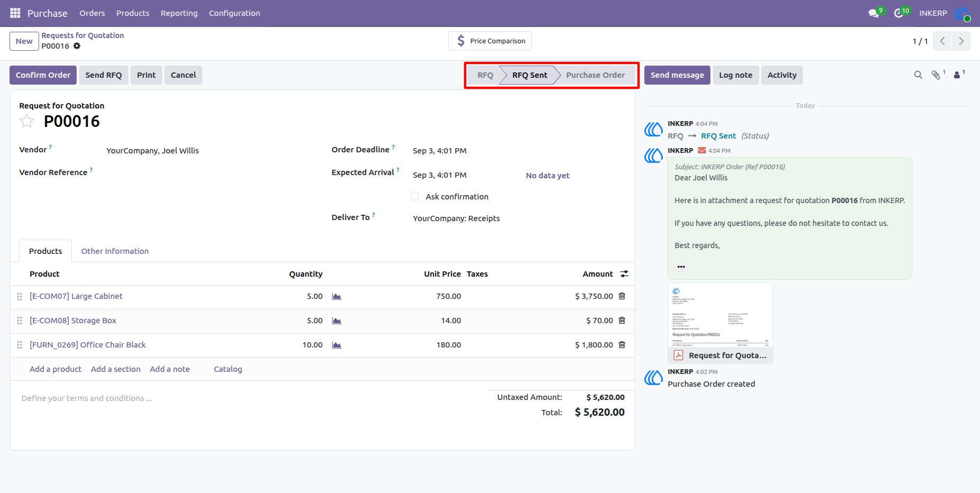Click the Send RFQ button

pos(104,75)
